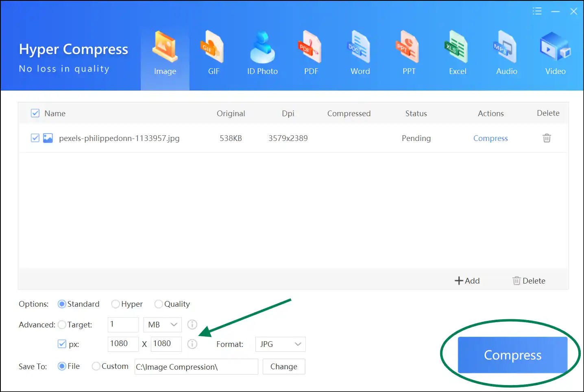Click the image file type icon in row
Viewport: 584px width, 392px height.
[x=48, y=138]
